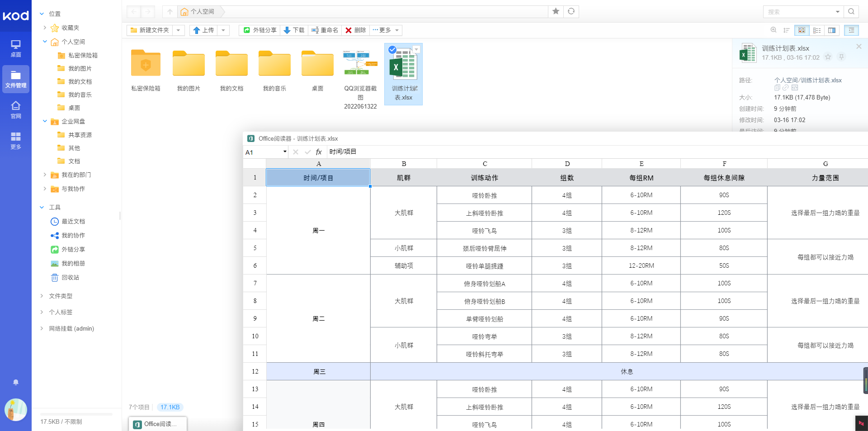Open dropdown arrow next to 新建文件夹
Image resolution: width=868 pixels, height=431 pixels.
coord(179,30)
